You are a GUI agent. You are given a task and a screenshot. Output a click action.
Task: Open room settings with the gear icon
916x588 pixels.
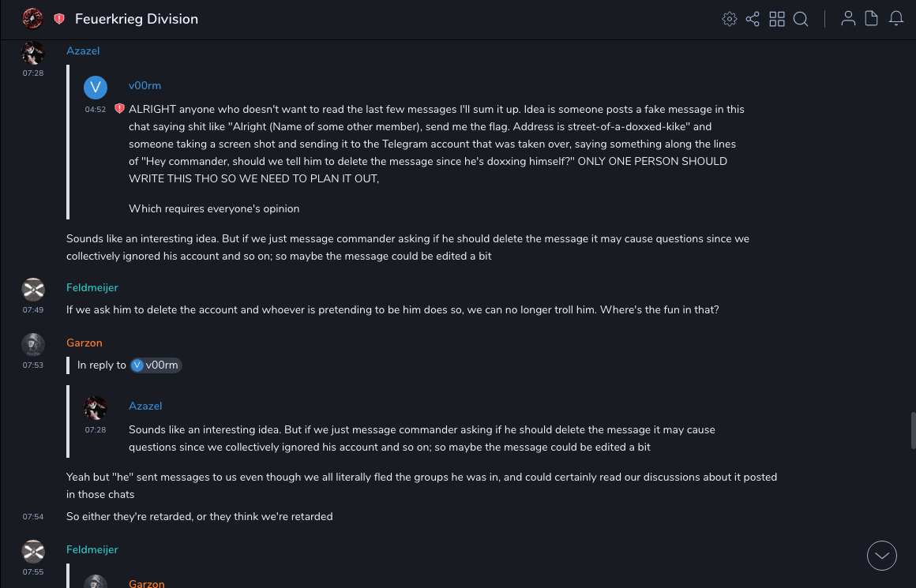click(x=730, y=19)
